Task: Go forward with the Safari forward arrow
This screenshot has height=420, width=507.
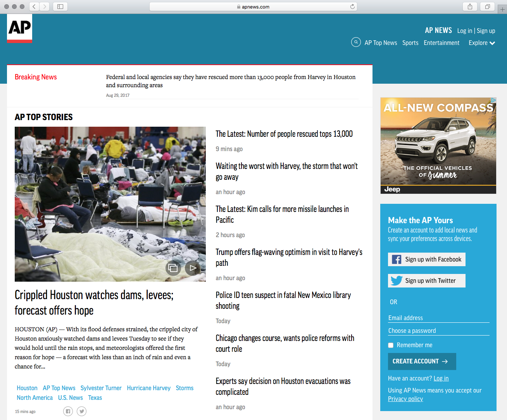Action: (x=45, y=7)
